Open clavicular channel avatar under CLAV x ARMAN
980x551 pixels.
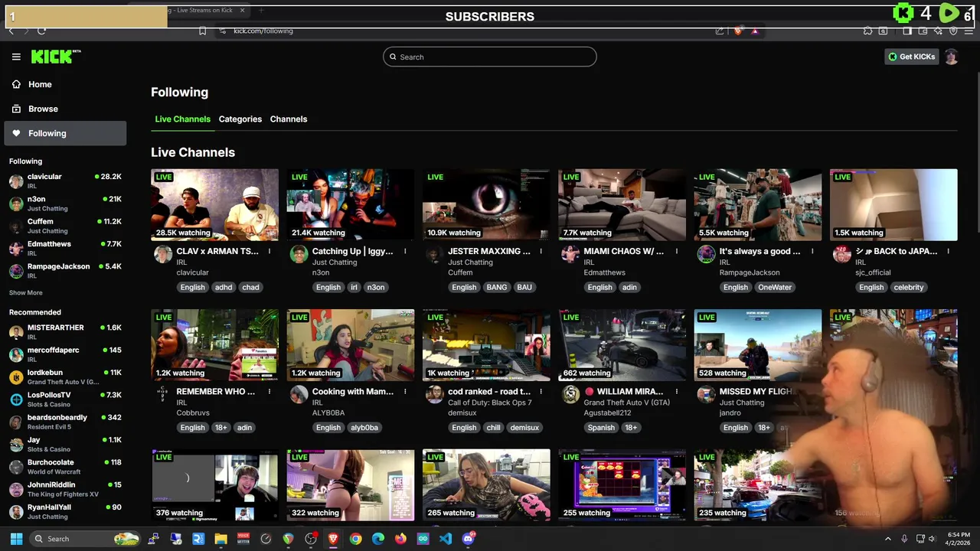point(163,254)
